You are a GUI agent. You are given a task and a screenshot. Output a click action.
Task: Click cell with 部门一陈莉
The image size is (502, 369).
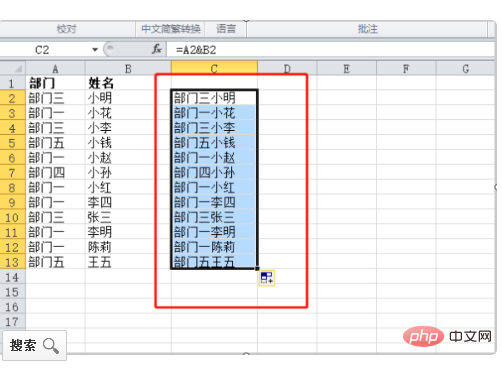coord(214,247)
